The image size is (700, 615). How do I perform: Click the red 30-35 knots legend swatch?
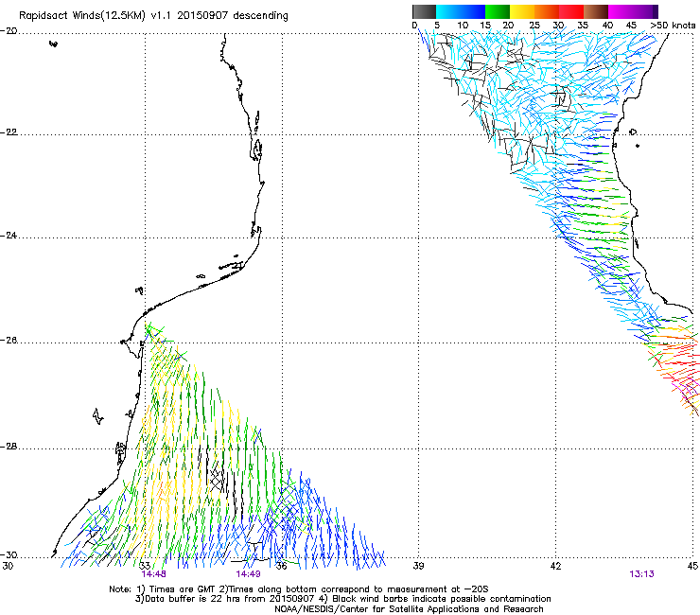571,11
